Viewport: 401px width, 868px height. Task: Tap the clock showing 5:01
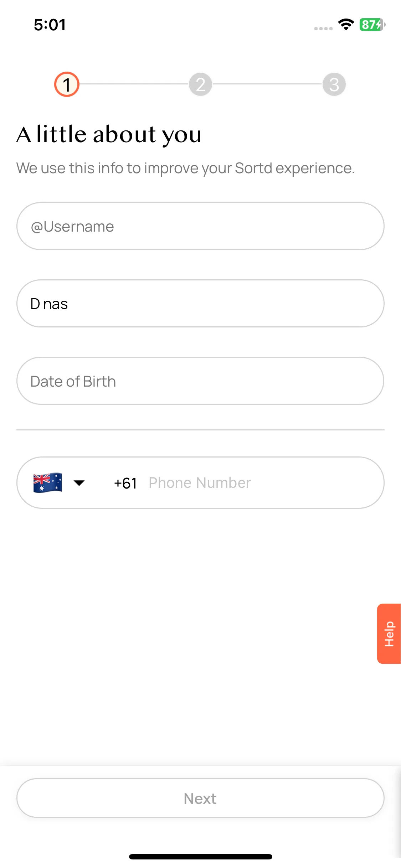(50, 25)
